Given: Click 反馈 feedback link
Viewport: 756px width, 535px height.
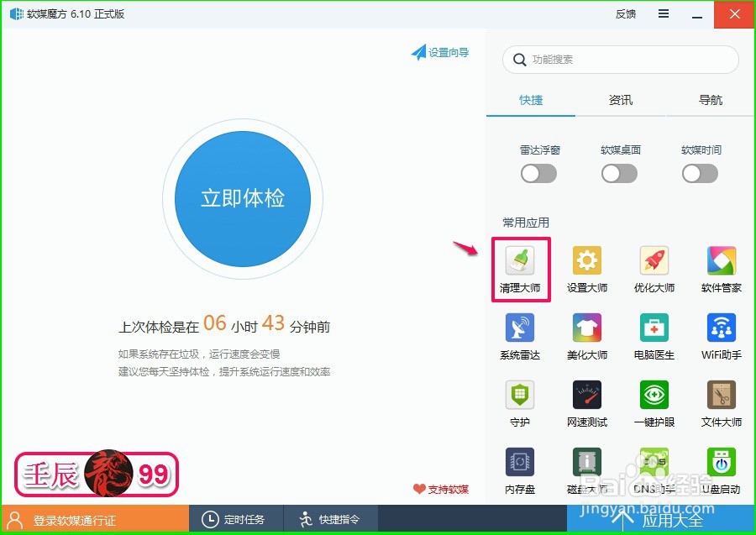Looking at the screenshot, I should (625, 14).
